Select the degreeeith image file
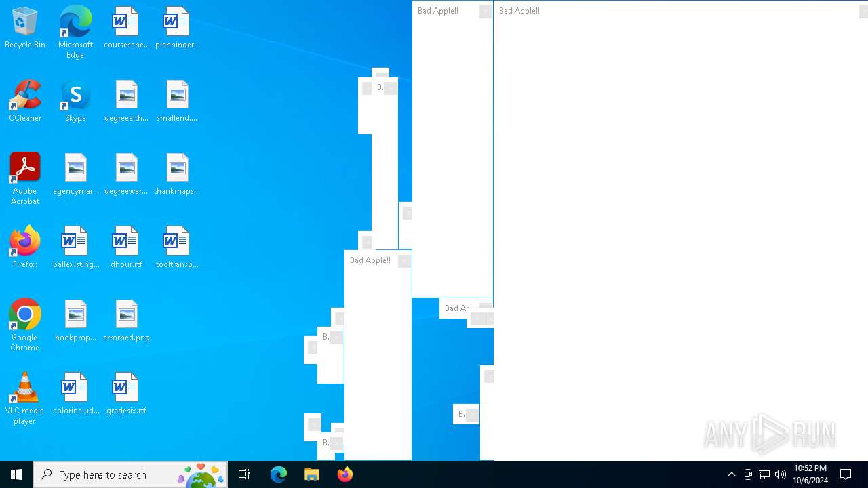 126,101
